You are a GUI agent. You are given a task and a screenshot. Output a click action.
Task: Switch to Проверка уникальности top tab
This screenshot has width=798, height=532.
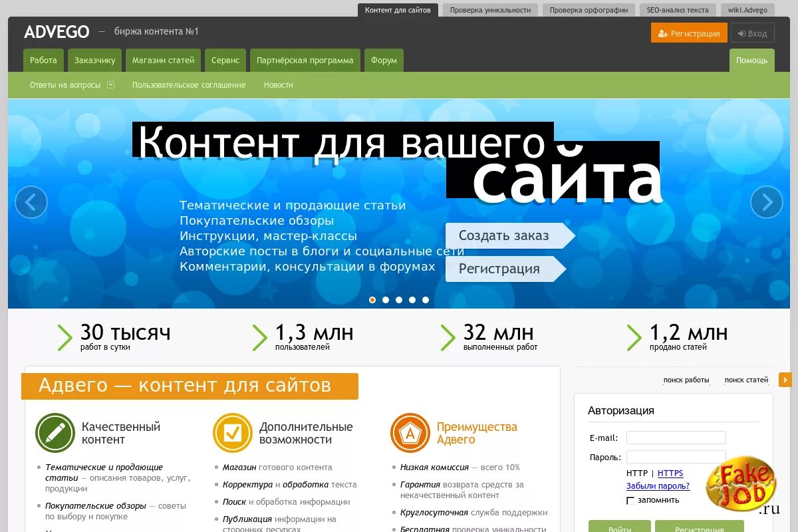point(490,10)
